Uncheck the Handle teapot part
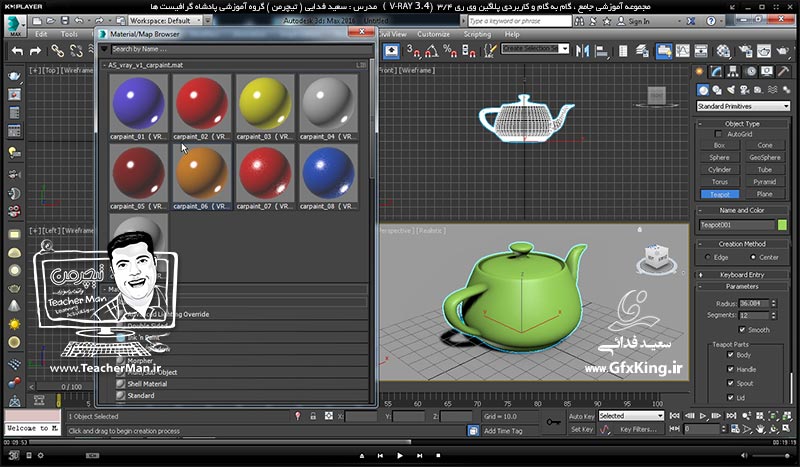 [730, 369]
